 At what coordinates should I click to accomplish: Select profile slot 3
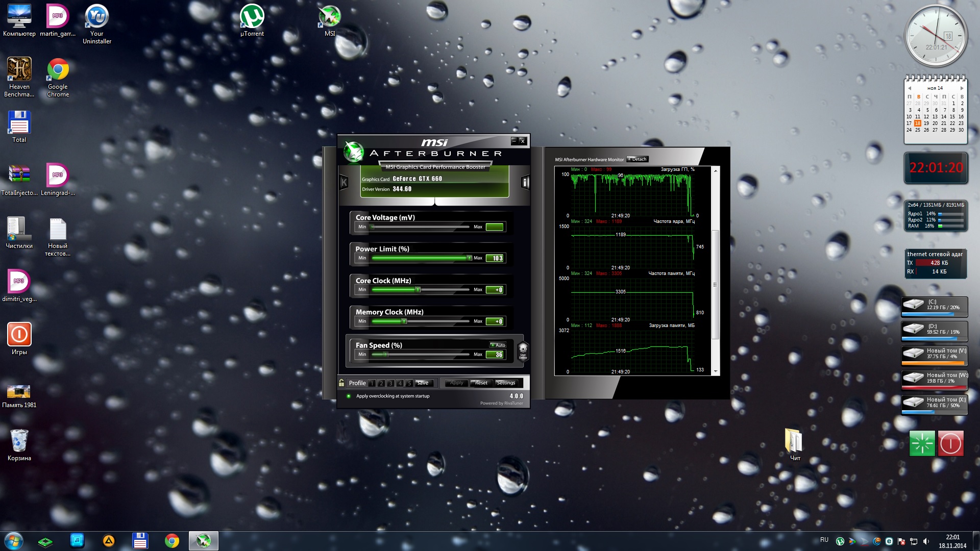pos(390,383)
